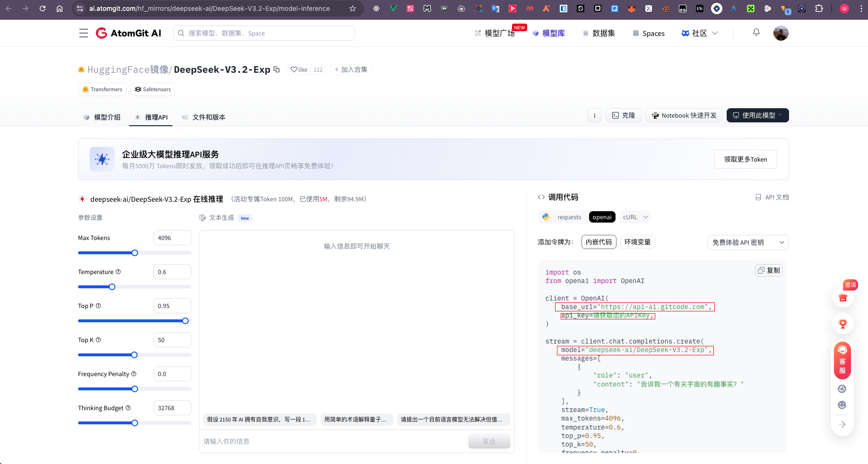Image resolution: width=868 pixels, height=464 pixels.
Task: Click the trophy floating icon
Action: click(x=843, y=324)
